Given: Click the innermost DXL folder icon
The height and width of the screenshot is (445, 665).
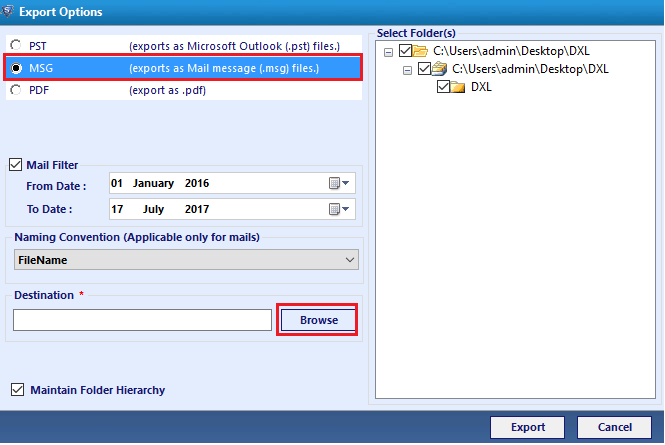Looking at the screenshot, I should point(458,87).
